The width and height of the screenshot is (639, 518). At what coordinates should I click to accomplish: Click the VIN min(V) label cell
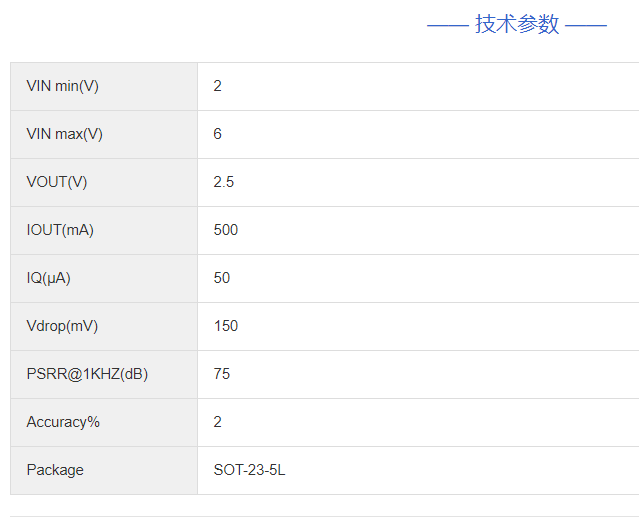[x=63, y=86]
